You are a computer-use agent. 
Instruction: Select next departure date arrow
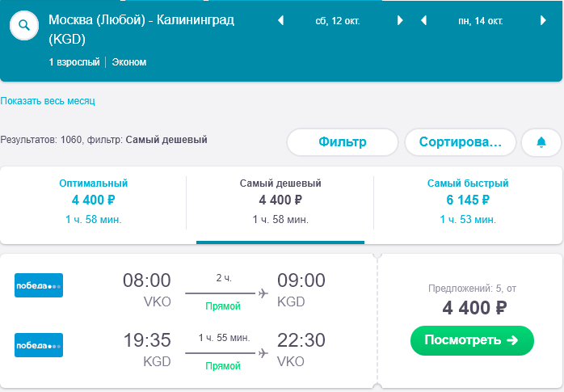pyautogui.click(x=400, y=20)
